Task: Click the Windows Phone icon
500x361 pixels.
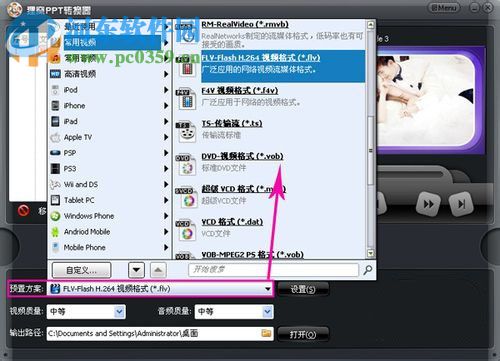Action: [x=55, y=216]
